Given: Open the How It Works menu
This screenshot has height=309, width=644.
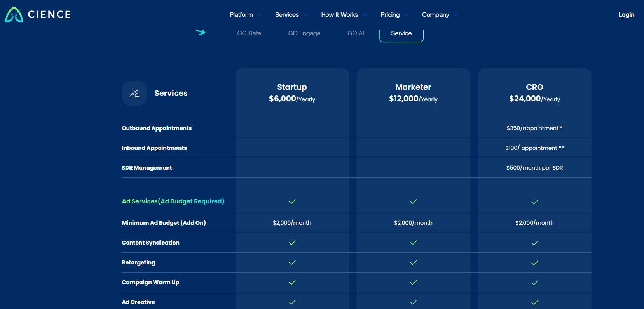Looking at the screenshot, I should [340, 15].
